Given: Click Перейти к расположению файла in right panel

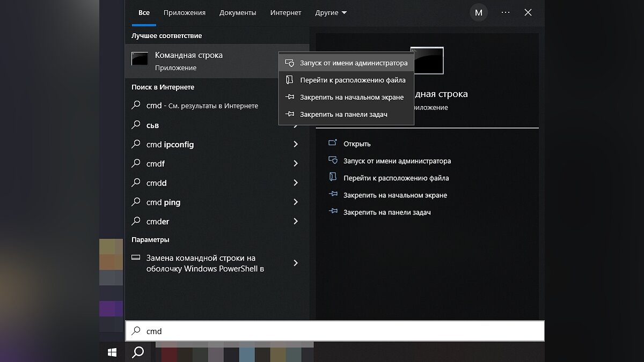Looking at the screenshot, I should pyautogui.click(x=396, y=178).
